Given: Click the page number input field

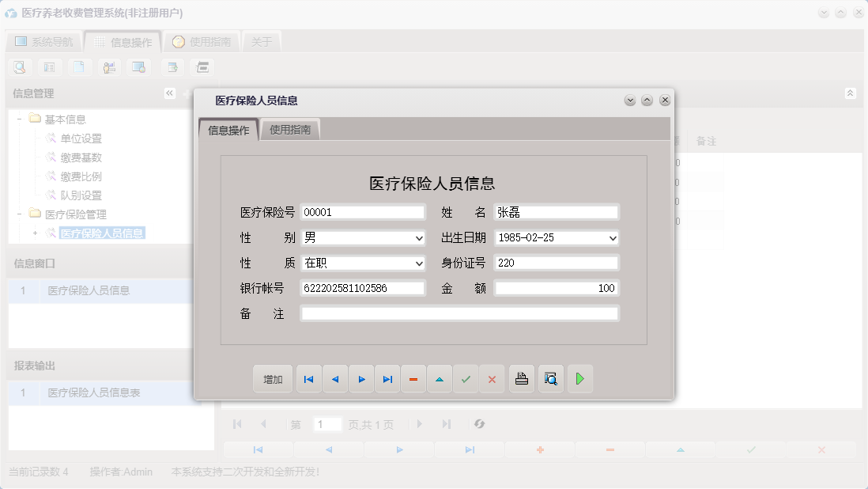Looking at the screenshot, I should (x=328, y=424).
